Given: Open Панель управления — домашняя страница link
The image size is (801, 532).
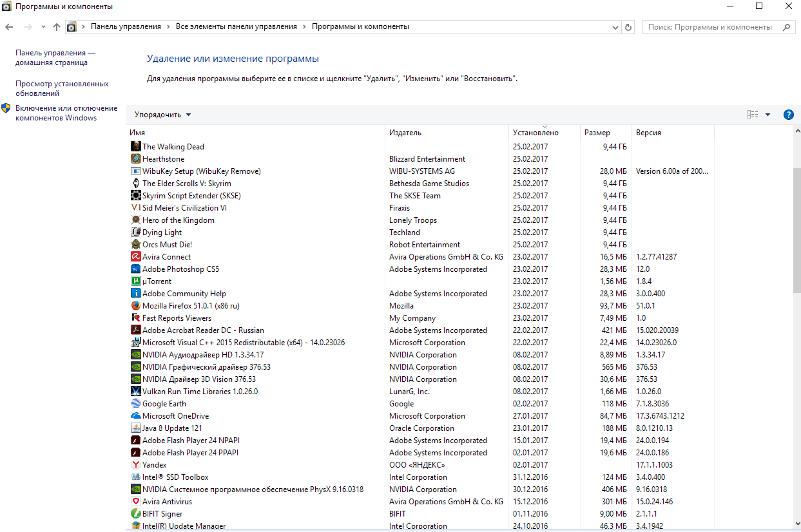Looking at the screenshot, I should tap(55, 58).
